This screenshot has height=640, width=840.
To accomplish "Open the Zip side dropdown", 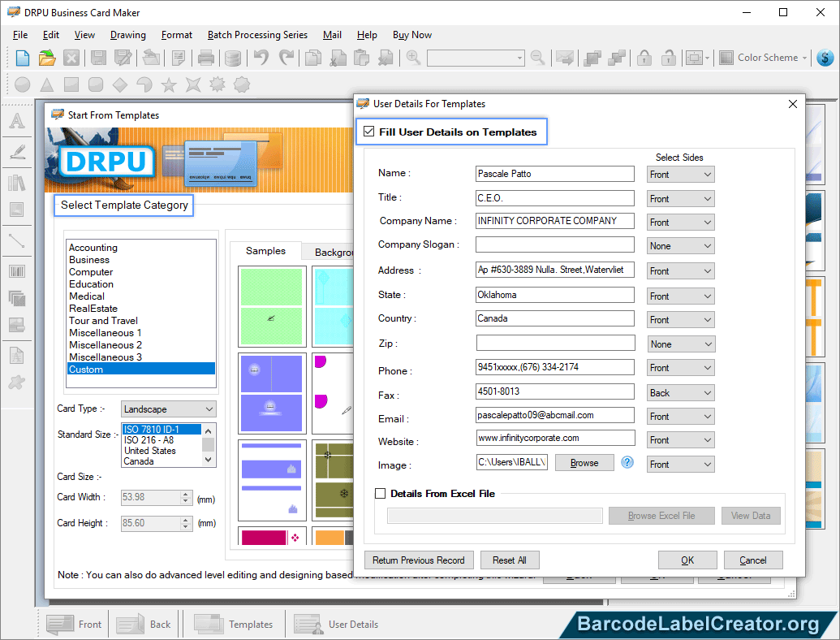I will click(681, 344).
